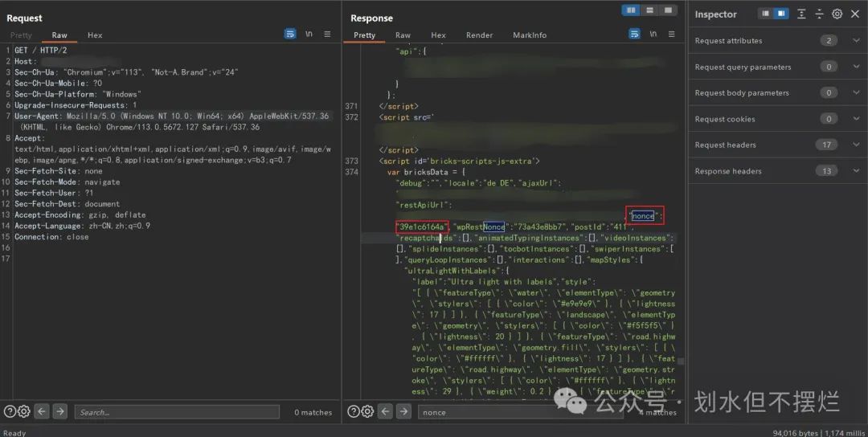Focus the Response search field containing nonce

tap(520, 412)
